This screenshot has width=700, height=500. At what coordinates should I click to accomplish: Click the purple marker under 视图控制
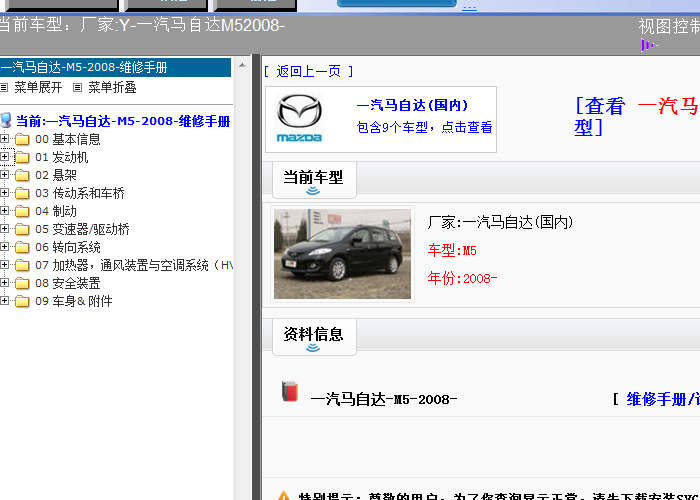tap(649, 45)
